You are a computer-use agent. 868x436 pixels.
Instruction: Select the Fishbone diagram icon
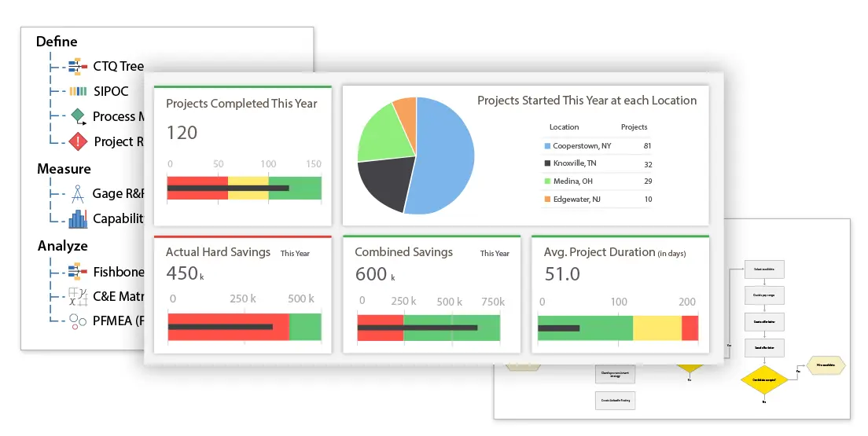[x=78, y=272]
